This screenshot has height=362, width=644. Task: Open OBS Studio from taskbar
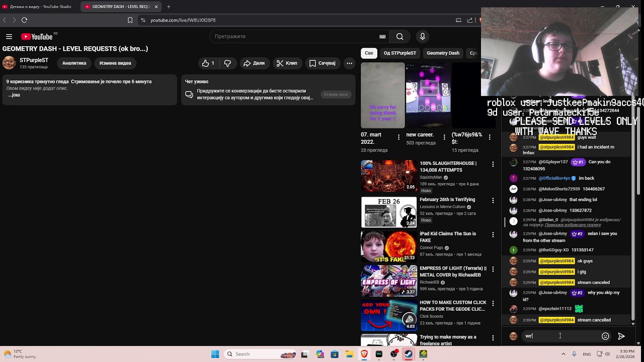pyautogui.click(x=393, y=354)
